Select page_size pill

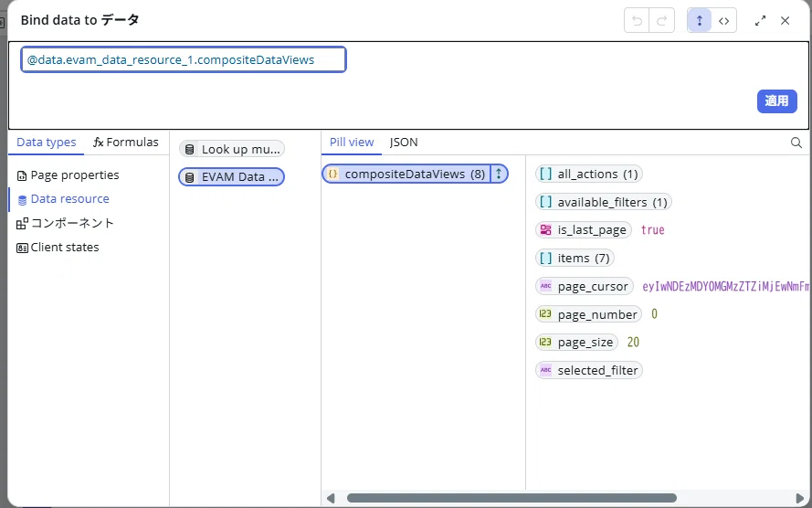(x=576, y=343)
